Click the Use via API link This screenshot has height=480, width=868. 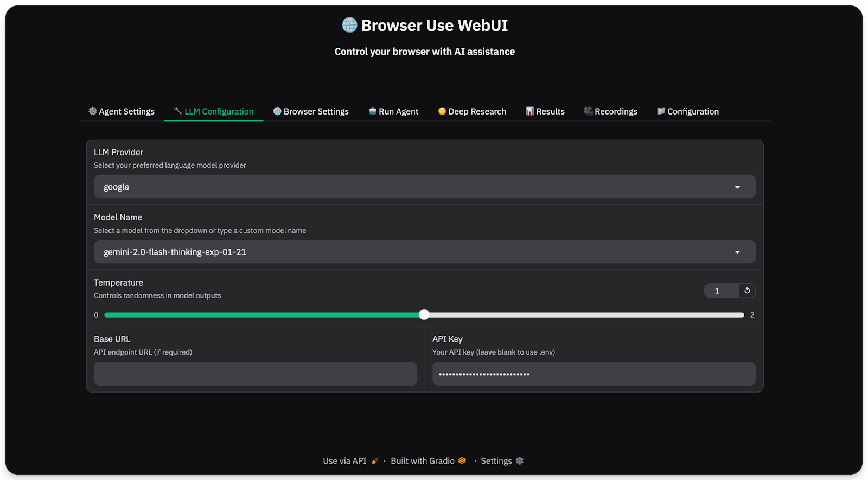345,461
